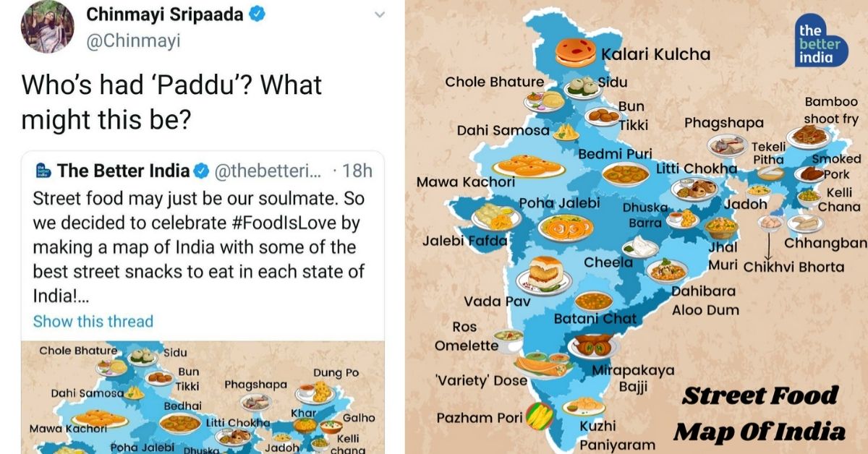Select the Kalari Kulcha food icon
This screenshot has height=454, width=868.
(576, 53)
